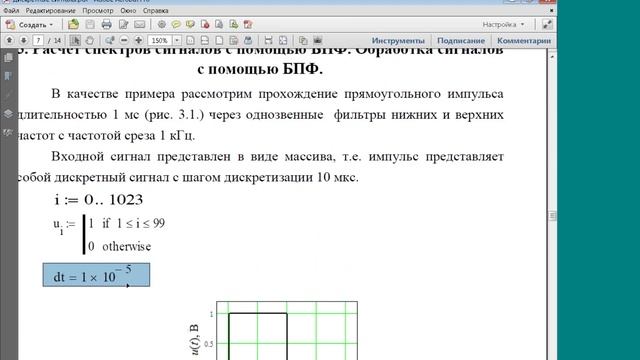Click the green export document icon
Image resolution: width=640 pixels, height=360 pixels.
pyautogui.click(x=233, y=25)
